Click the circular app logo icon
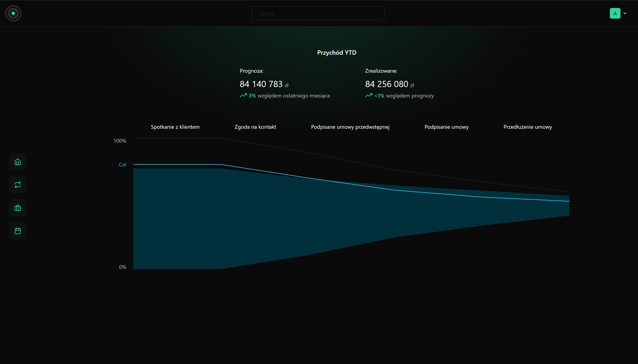Screen dimensions: 638x364 (13, 13)
